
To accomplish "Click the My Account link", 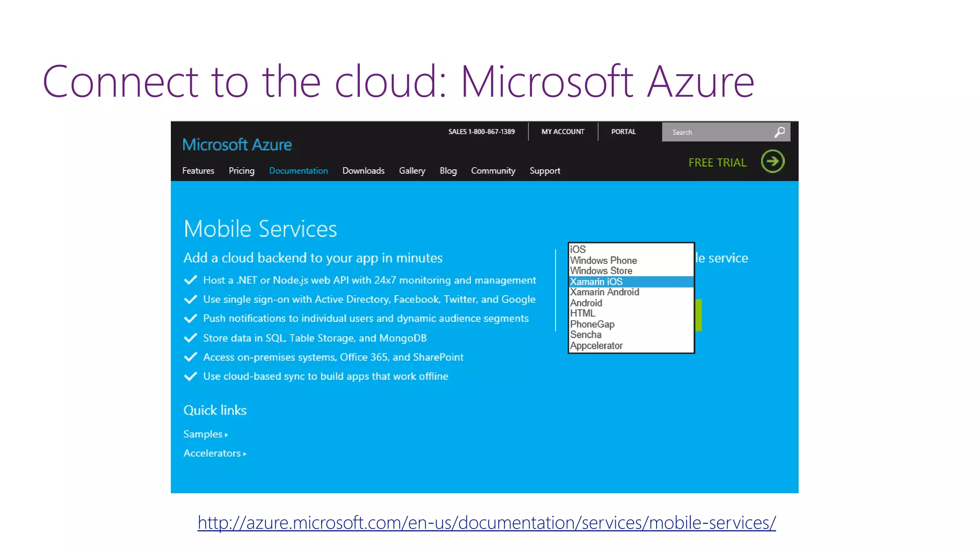I will 563,132.
